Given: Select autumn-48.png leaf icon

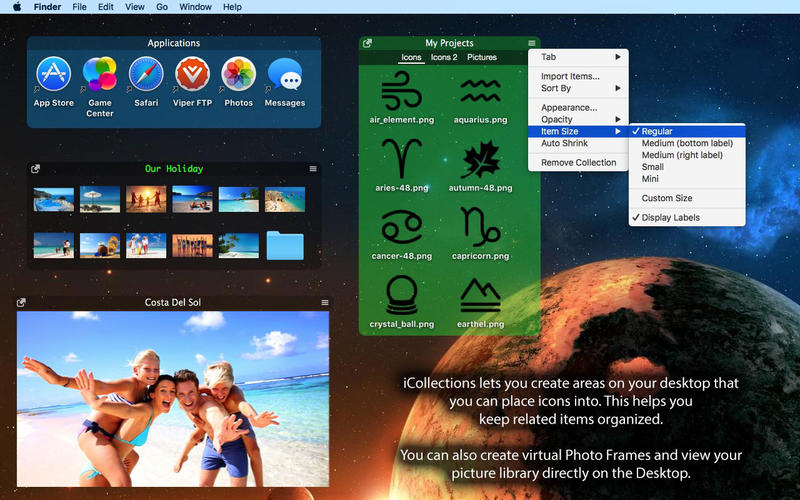Looking at the screenshot, I should (480, 159).
